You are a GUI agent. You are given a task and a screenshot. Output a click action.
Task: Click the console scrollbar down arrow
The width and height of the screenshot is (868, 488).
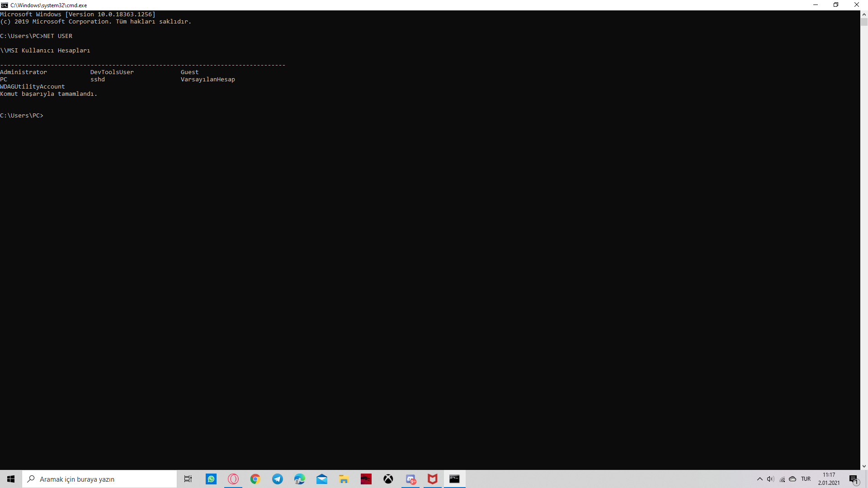[864, 466]
